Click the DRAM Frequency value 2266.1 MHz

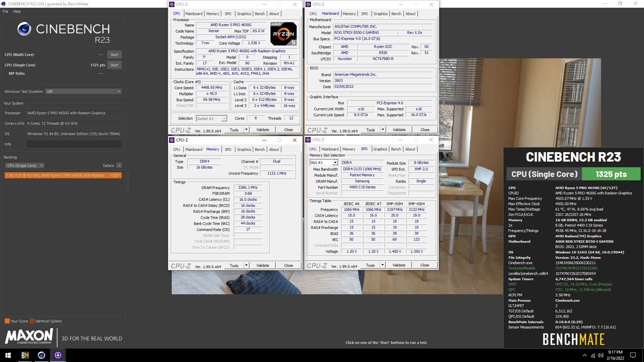[248, 187]
